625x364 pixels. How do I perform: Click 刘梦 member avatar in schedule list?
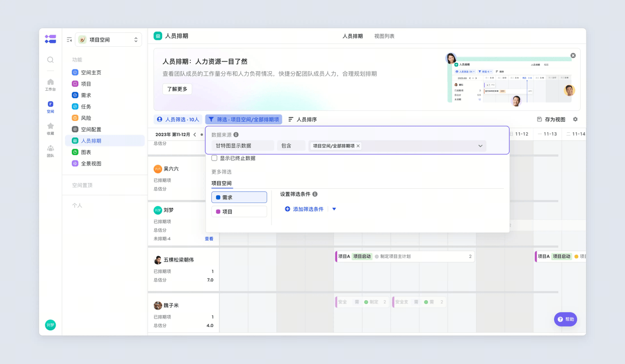click(158, 210)
